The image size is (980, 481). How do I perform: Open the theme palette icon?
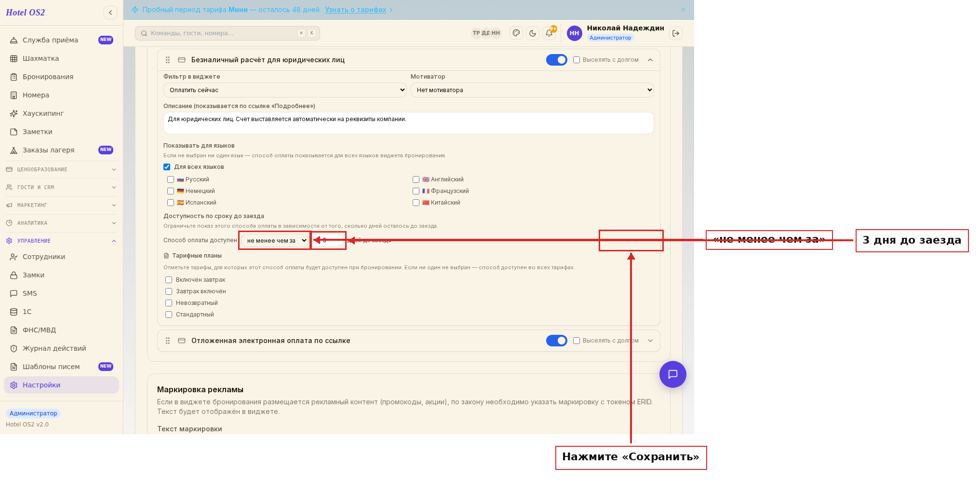click(516, 33)
